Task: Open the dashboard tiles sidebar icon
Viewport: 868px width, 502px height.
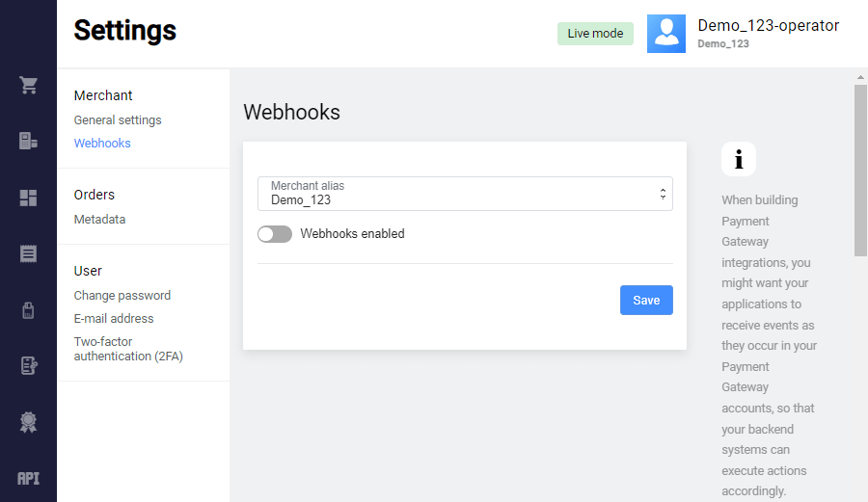Action: coord(28,198)
